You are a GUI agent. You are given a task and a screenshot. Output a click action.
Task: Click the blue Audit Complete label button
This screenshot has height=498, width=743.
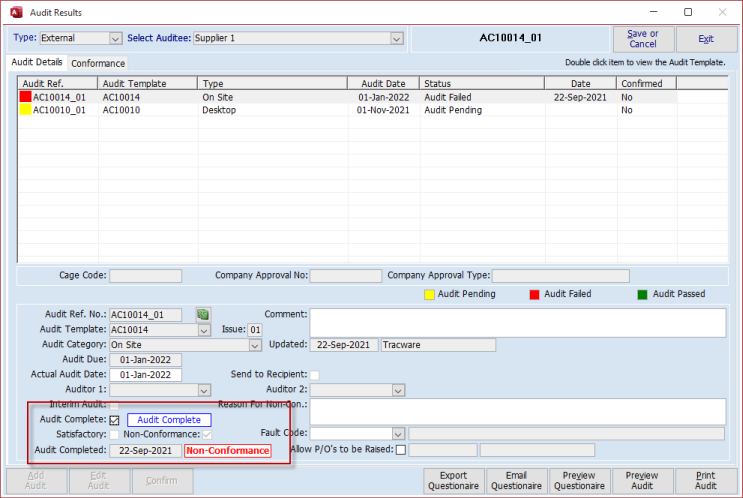[169, 420]
